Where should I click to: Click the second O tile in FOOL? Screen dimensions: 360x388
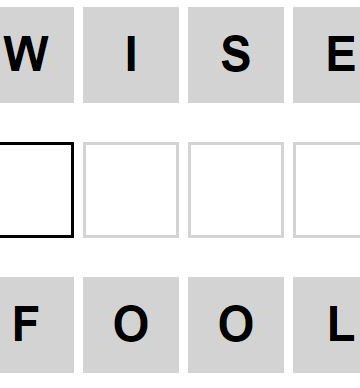pos(236,325)
